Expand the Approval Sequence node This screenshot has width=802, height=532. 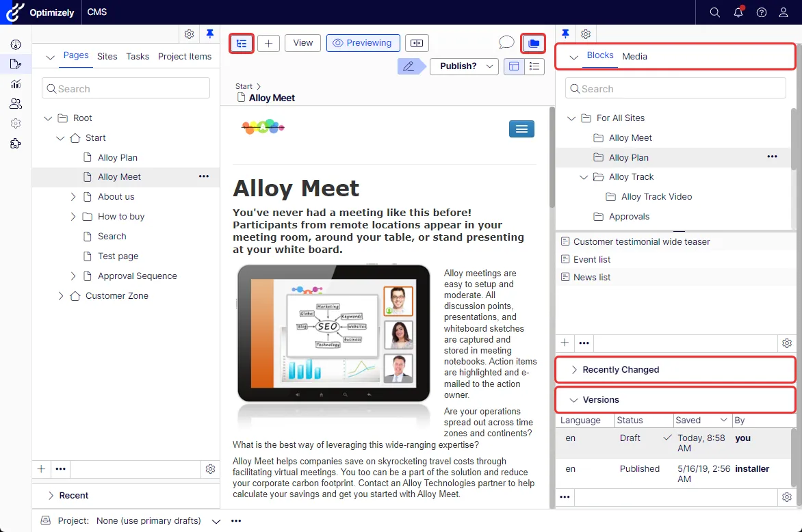point(73,276)
